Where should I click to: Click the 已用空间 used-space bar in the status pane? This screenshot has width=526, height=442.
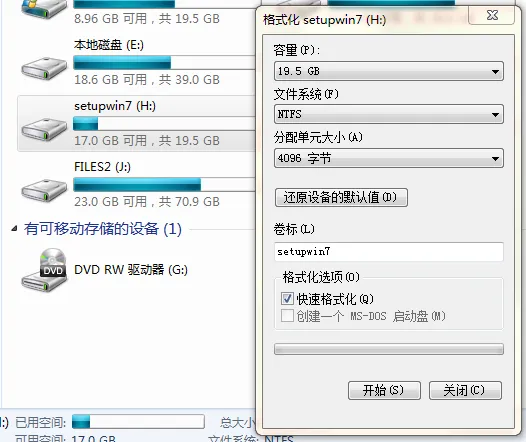point(138,421)
